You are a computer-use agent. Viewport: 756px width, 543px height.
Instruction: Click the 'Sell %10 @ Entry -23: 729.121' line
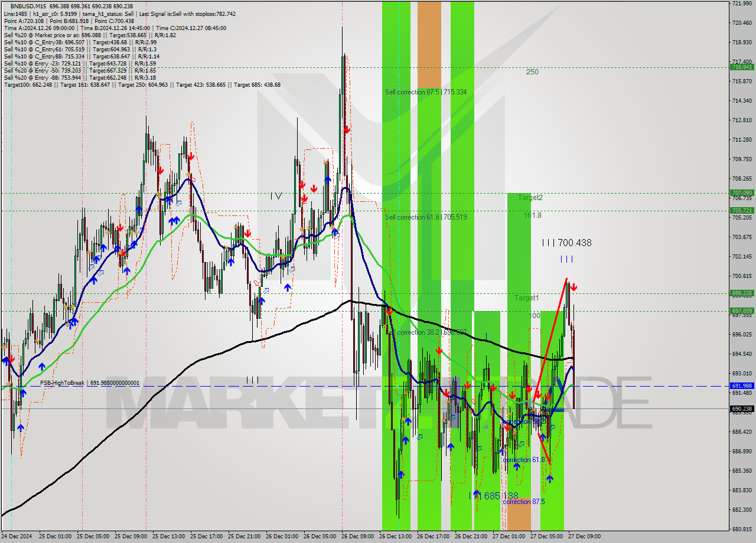pos(80,63)
